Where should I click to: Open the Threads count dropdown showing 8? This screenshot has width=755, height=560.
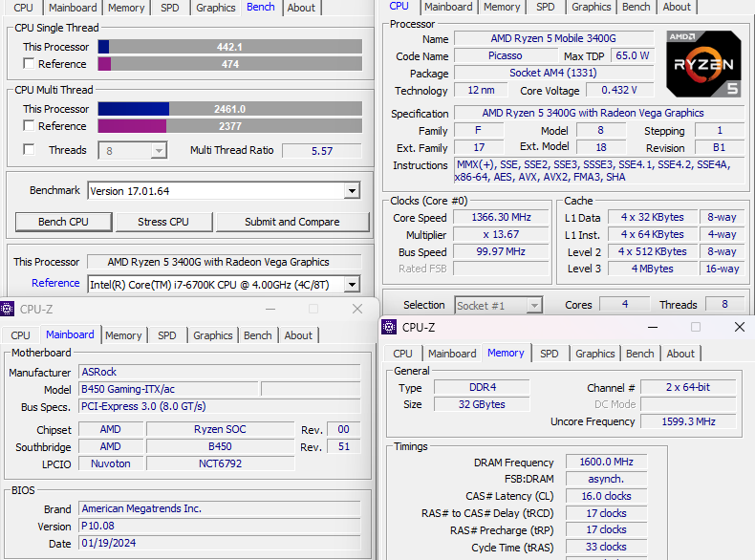point(133,151)
